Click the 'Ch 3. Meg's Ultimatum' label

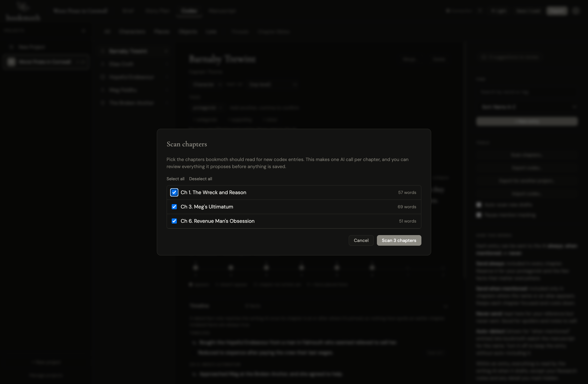[207, 207]
